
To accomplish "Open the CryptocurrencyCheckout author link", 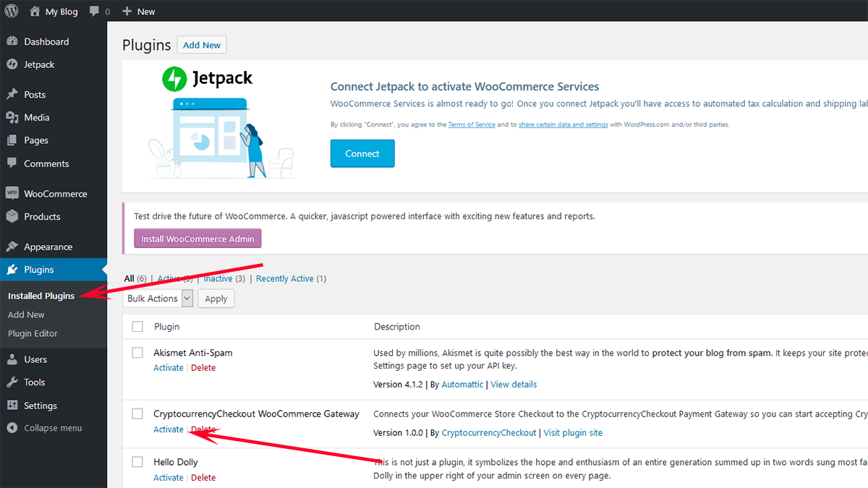I will pos(489,432).
